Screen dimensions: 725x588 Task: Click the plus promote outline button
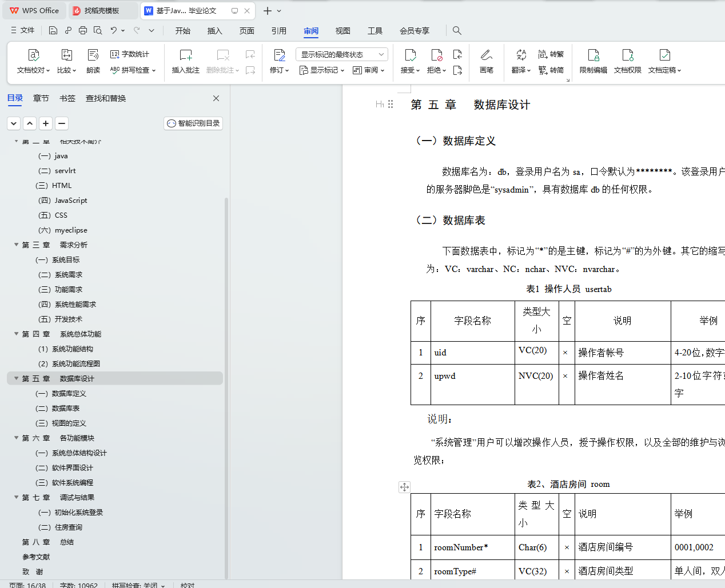pos(46,123)
